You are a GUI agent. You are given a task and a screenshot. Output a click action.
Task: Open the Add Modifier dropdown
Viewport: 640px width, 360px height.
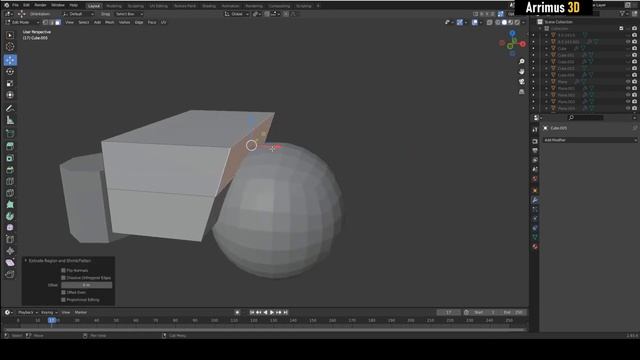coord(590,140)
